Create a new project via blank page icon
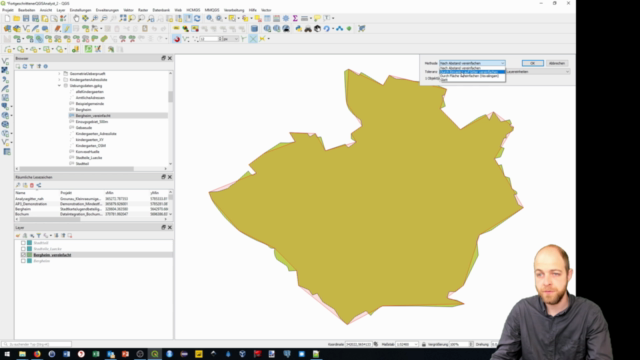The height and width of the screenshot is (360, 640). [7, 18]
